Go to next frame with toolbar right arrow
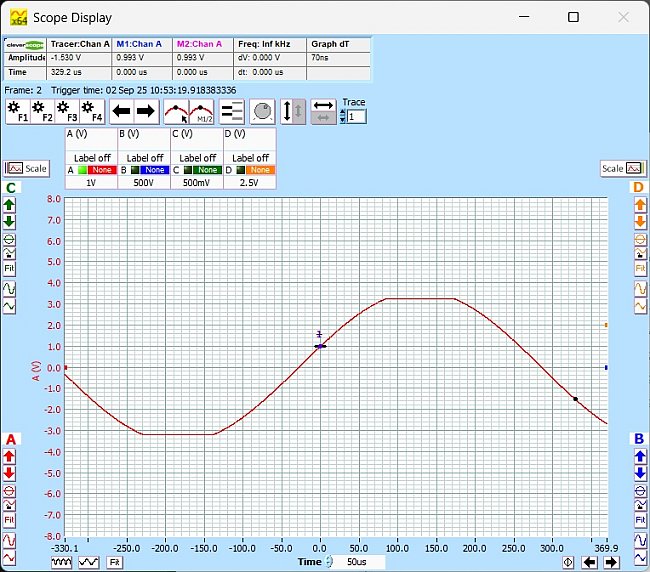This screenshot has height=572, width=650. pos(146,111)
